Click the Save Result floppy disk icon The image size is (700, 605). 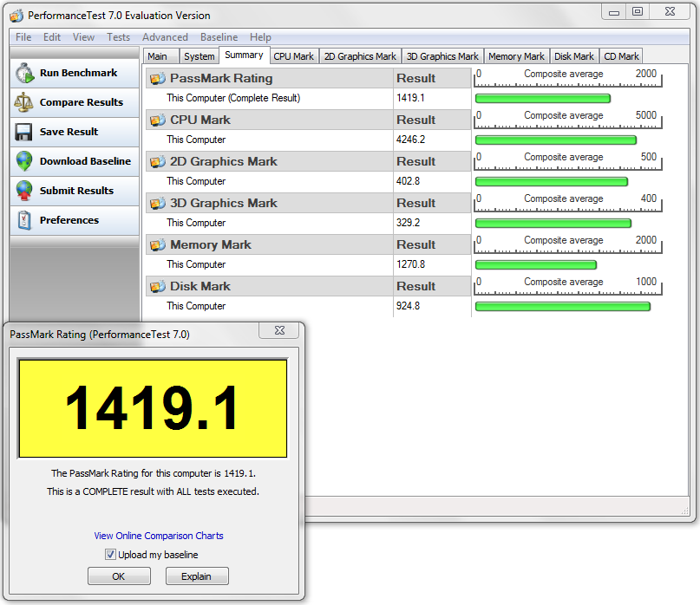point(23,132)
